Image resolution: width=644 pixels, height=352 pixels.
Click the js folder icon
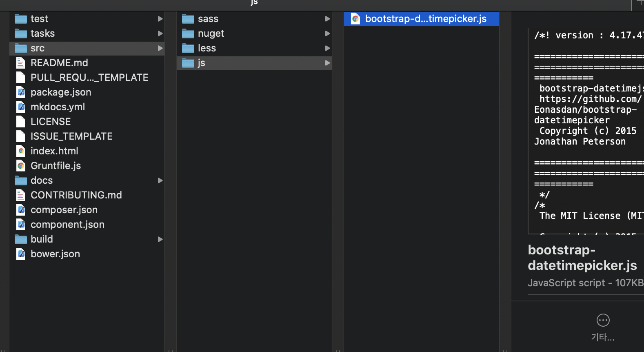(x=188, y=63)
